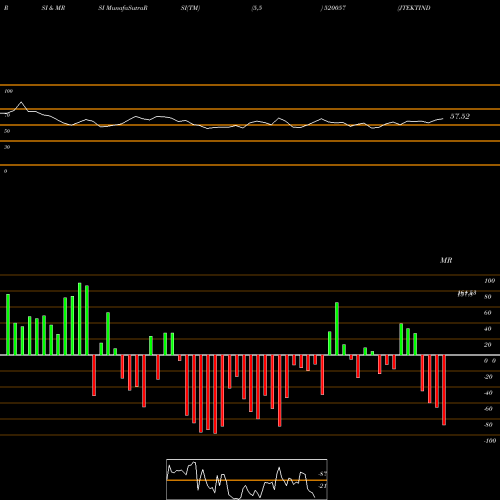Click the RSI axis label 30
Screen dimensions: 500x500
tap(7, 147)
